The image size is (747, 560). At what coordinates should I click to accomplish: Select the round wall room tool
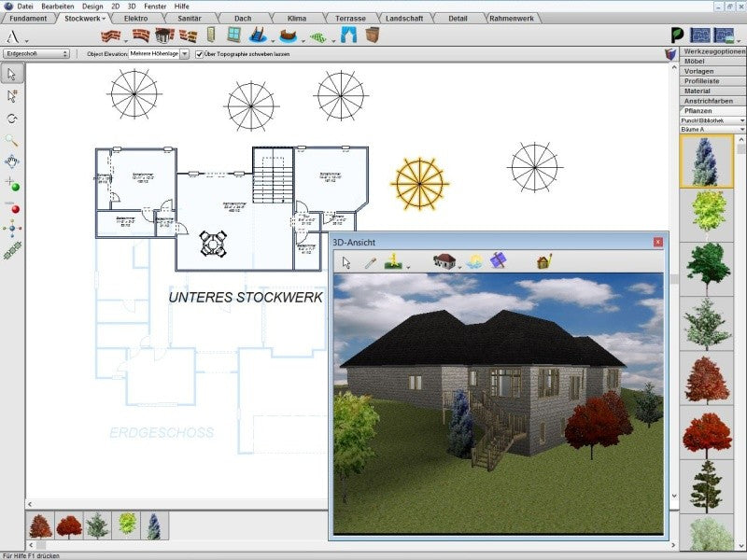(163, 35)
